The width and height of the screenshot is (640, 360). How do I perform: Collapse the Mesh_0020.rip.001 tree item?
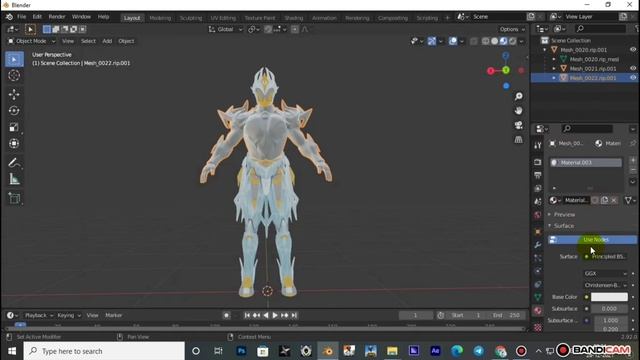(544, 49)
